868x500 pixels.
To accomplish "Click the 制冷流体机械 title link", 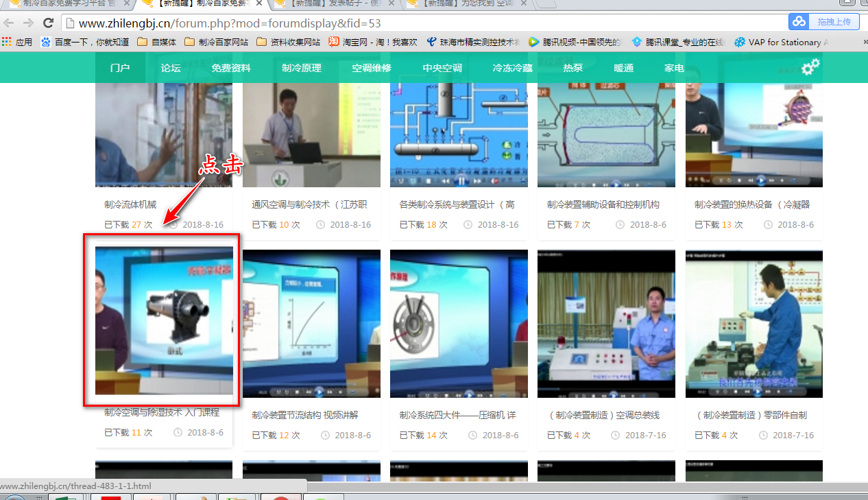I will coord(130,204).
